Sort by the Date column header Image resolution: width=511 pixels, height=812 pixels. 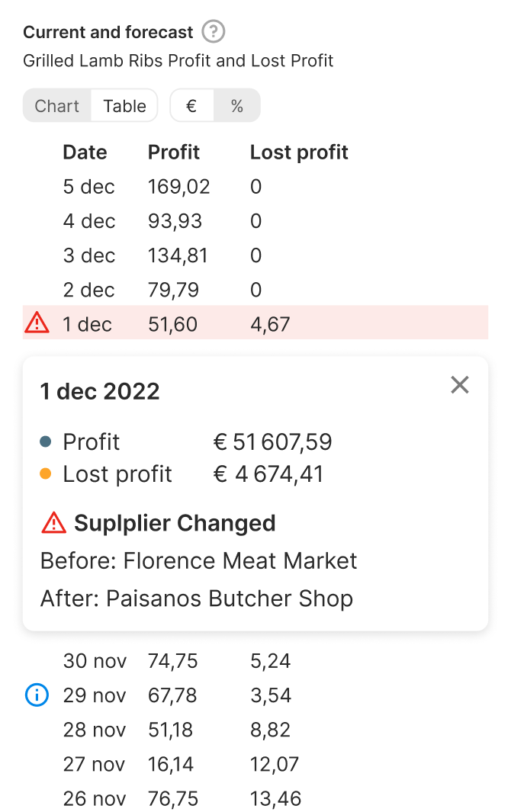85,152
